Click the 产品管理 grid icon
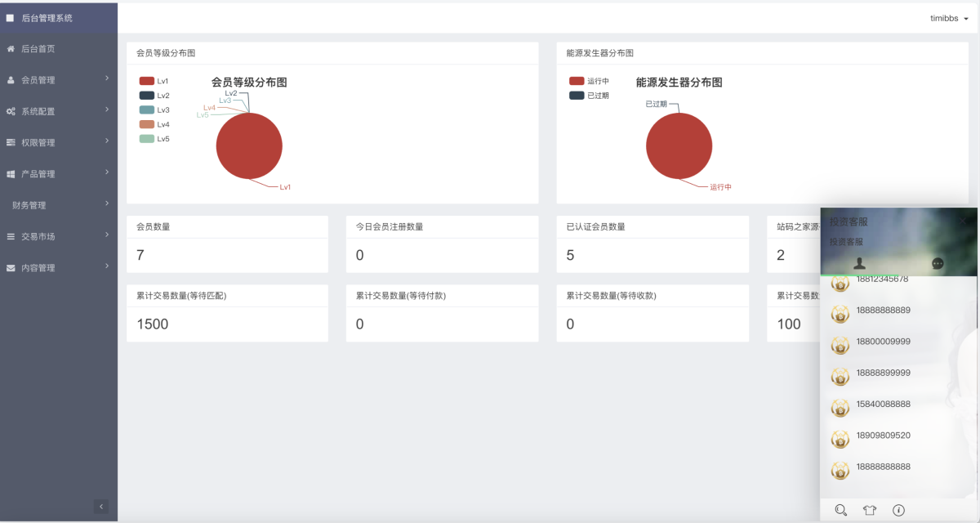Image resolution: width=980 pixels, height=523 pixels. (11, 174)
